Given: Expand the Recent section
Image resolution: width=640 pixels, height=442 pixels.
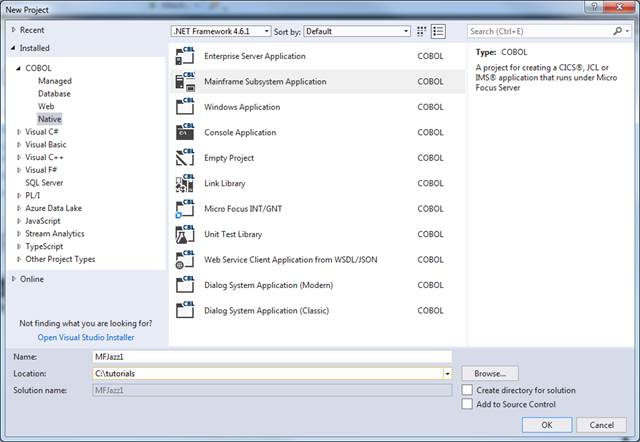Looking at the screenshot, I should tap(13, 30).
